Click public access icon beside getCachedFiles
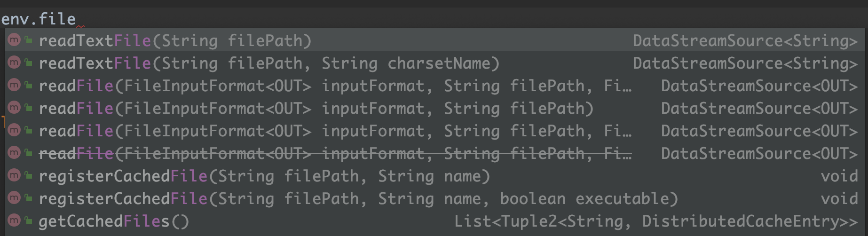Screen dimensions: 868x236 pyautogui.click(x=29, y=220)
